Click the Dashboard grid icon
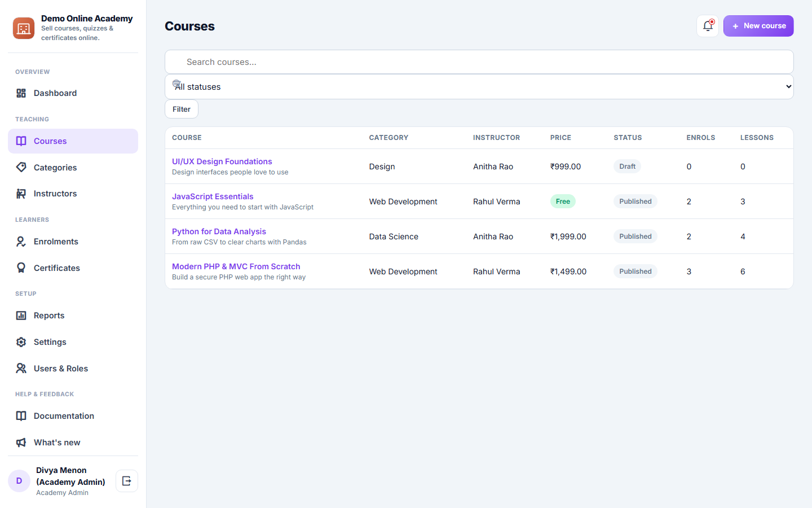Viewport: 812px width, 508px height. [21, 93]
